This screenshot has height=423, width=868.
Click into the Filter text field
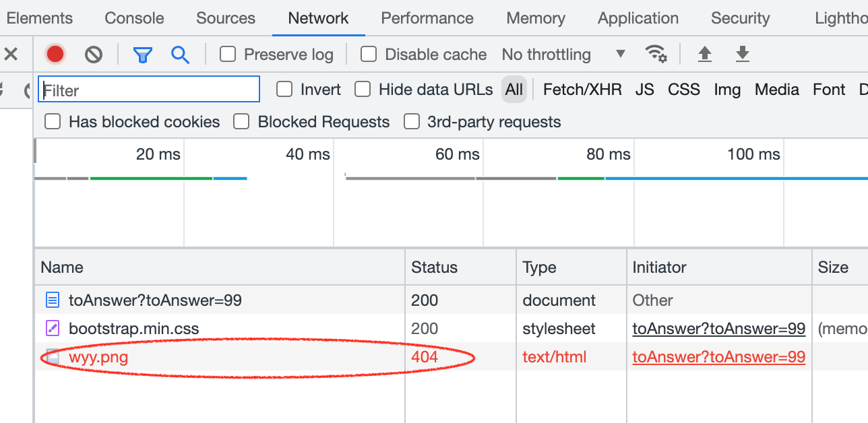(149, 90)
